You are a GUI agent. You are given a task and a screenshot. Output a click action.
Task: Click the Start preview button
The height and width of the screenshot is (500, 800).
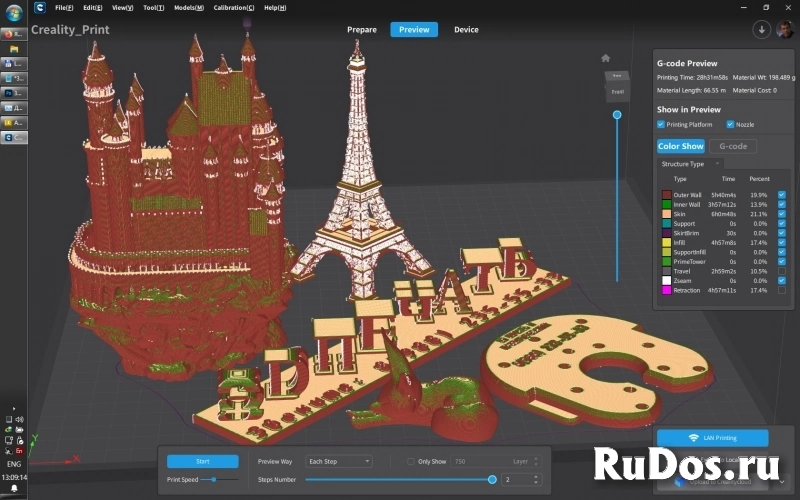coord(203,461)
